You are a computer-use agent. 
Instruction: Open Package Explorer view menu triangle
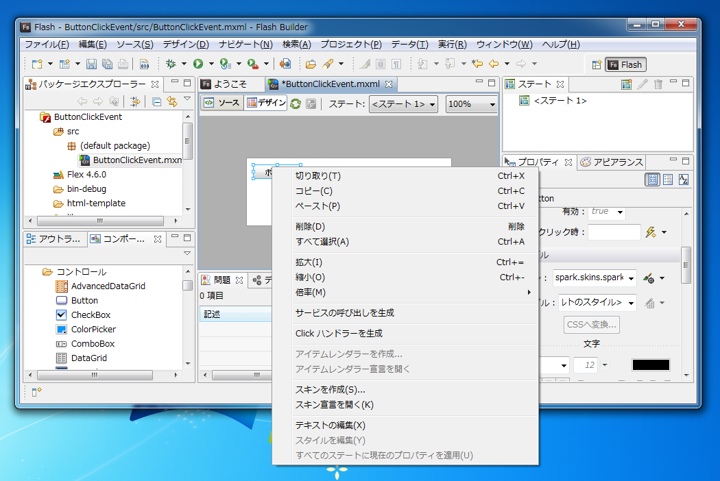click(x=187, y=98)
